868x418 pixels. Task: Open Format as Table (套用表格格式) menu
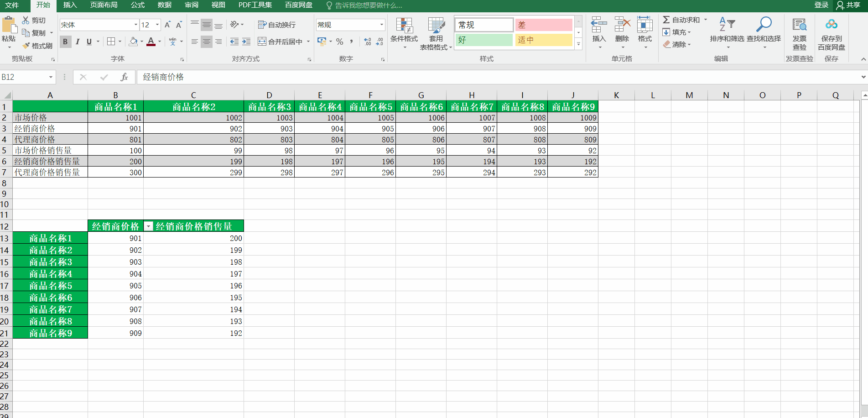pyautogui.click(x=436, y=33)
